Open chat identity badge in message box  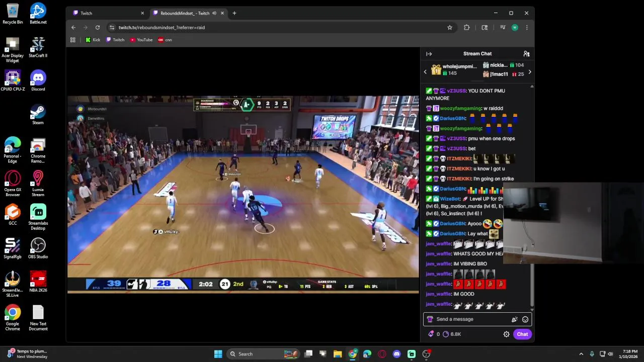430,319
